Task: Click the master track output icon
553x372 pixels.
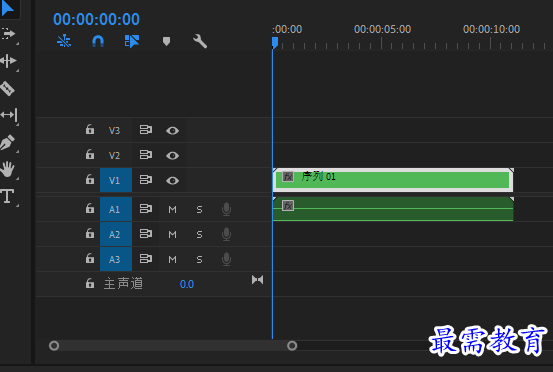Action: (257, 280)
